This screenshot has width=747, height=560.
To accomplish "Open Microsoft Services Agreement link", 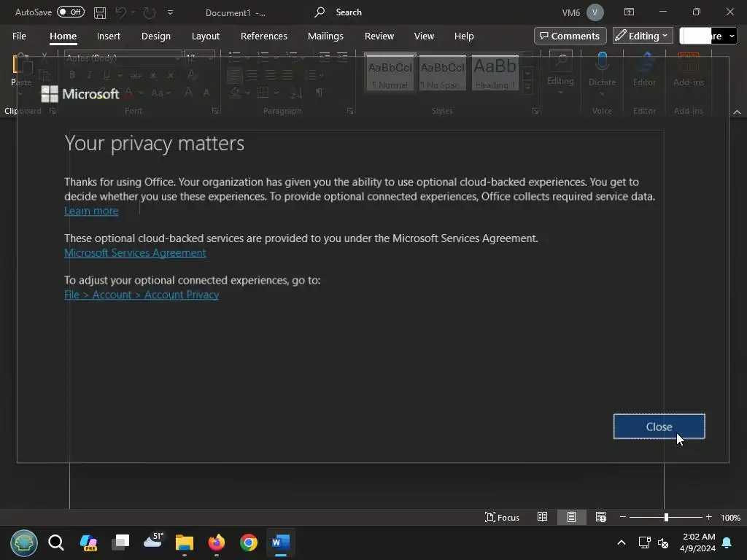I will [135, 253].
